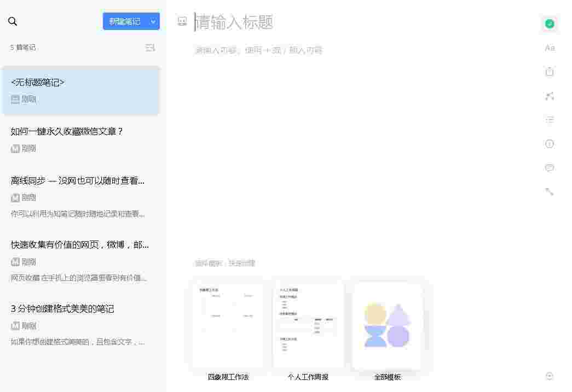Screen dimensions: 572x392
Task: Open the search in the notes sidebar
Action: 13,21
